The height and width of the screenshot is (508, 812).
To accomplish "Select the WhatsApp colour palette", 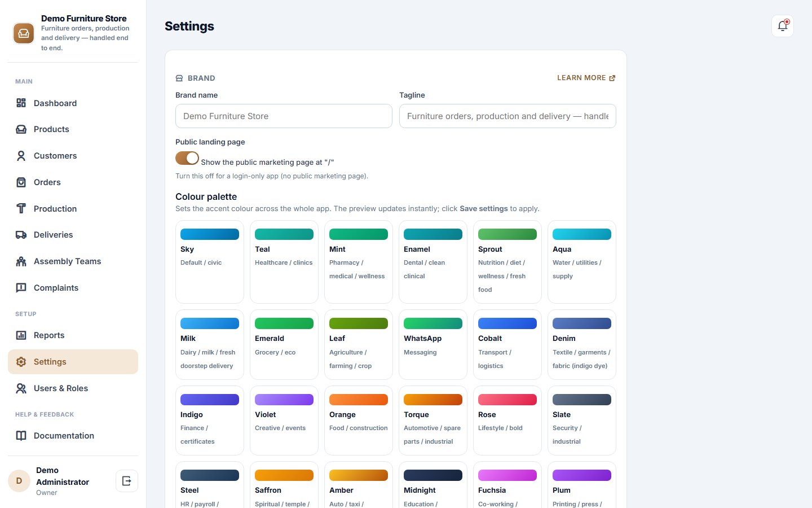I will coord(433,344).
